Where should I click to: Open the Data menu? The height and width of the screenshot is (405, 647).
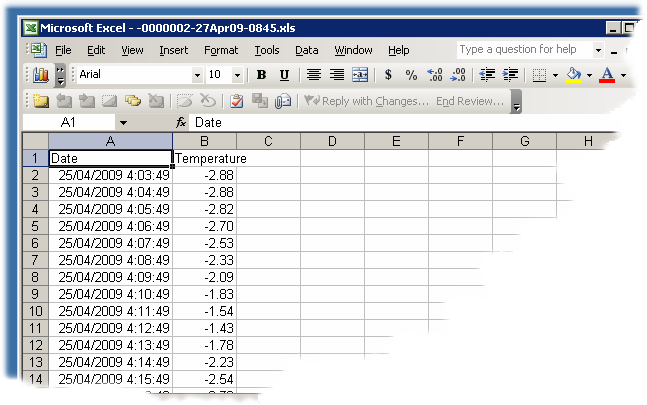point(307,50)
